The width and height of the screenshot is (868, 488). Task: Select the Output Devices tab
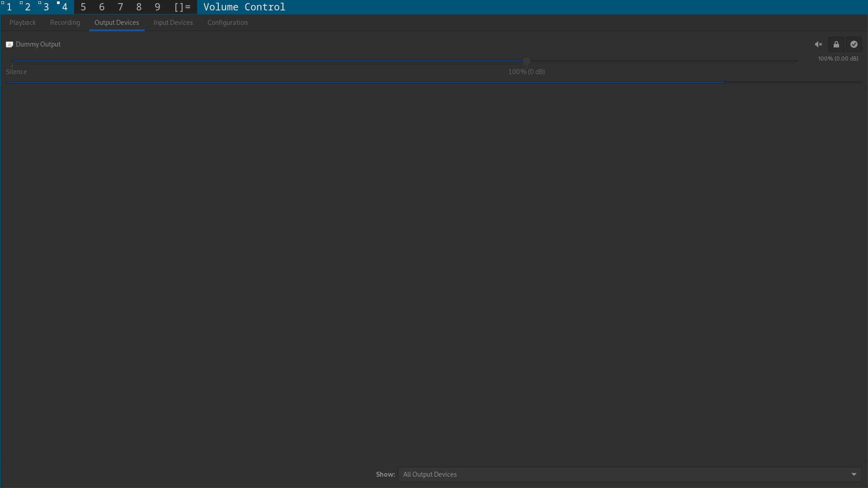click(x=117, y=23)
